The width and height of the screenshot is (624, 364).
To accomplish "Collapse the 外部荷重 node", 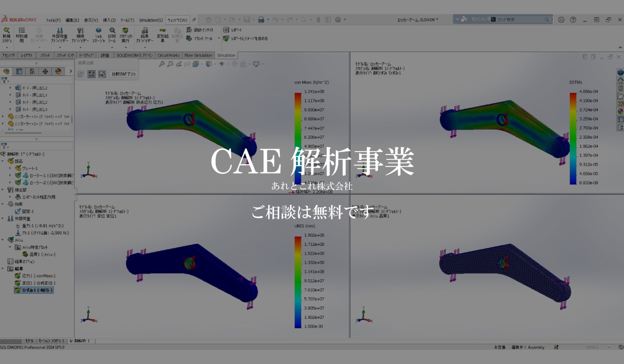I will [x=3, y=218].
